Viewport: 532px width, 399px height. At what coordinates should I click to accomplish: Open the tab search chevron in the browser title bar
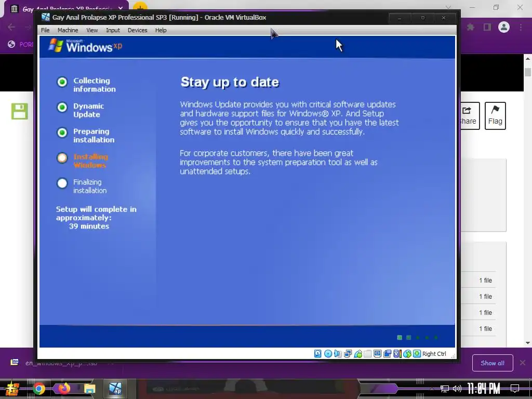point(448,7)
